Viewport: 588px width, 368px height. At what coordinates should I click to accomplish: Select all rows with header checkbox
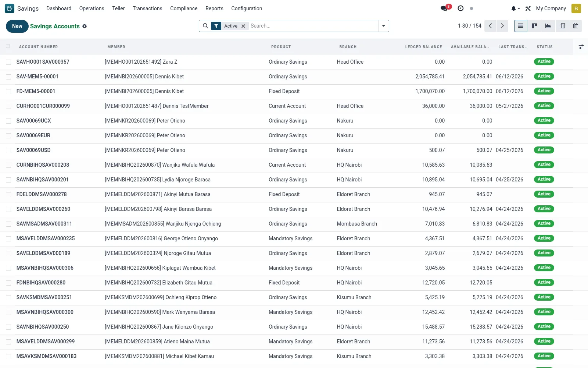[x=8, y=46]
